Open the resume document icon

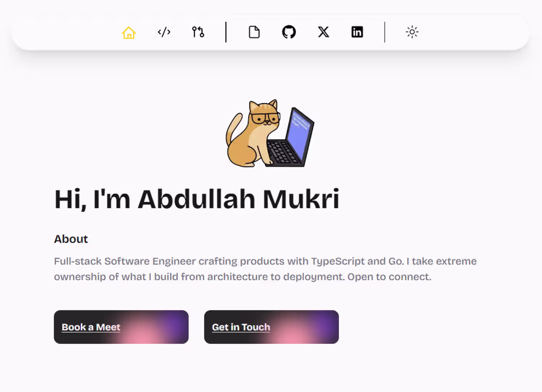click(x=254, y=32)
